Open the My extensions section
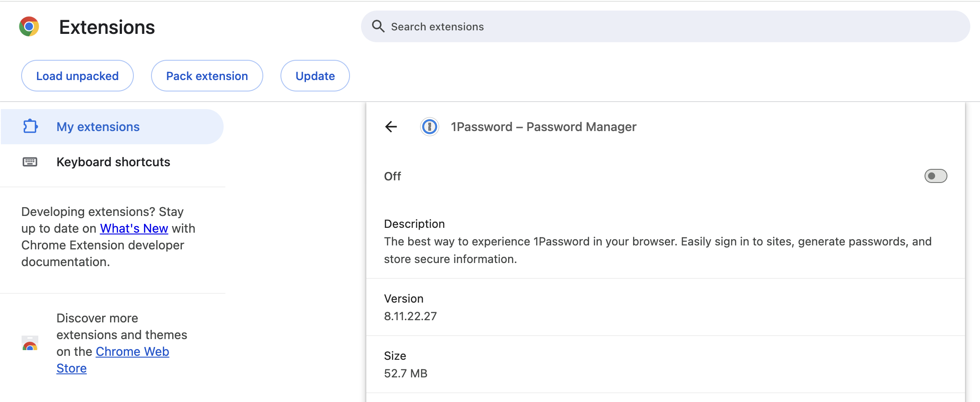The image size is (980, 402). point(98,126)
